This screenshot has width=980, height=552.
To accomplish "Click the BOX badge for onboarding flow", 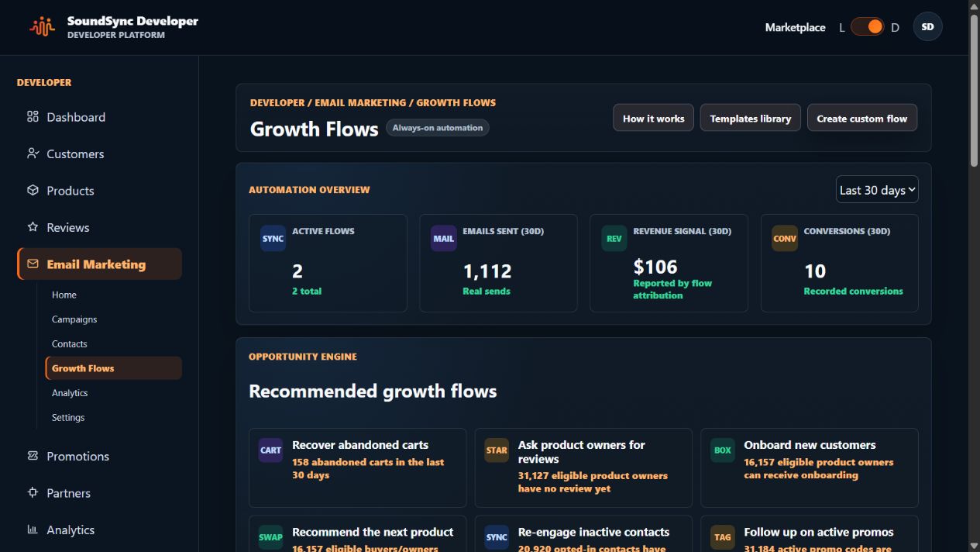I will (723, 450).
